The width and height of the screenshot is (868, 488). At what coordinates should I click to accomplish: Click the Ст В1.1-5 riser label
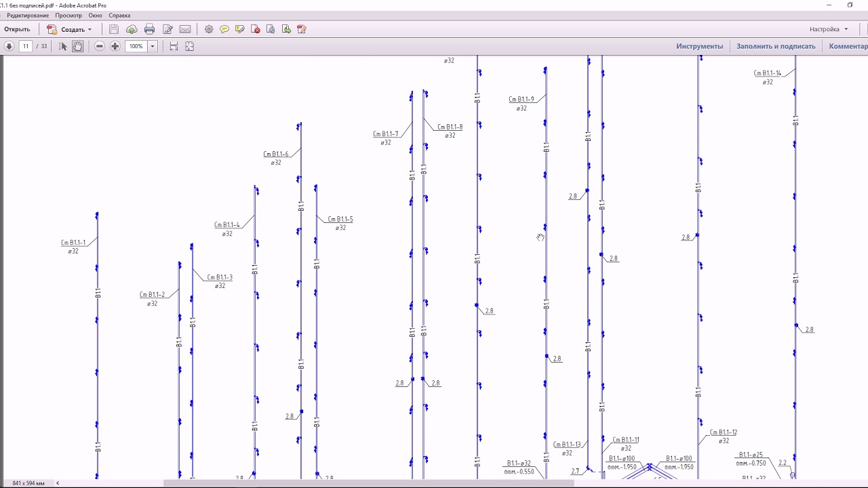point(340,220)
